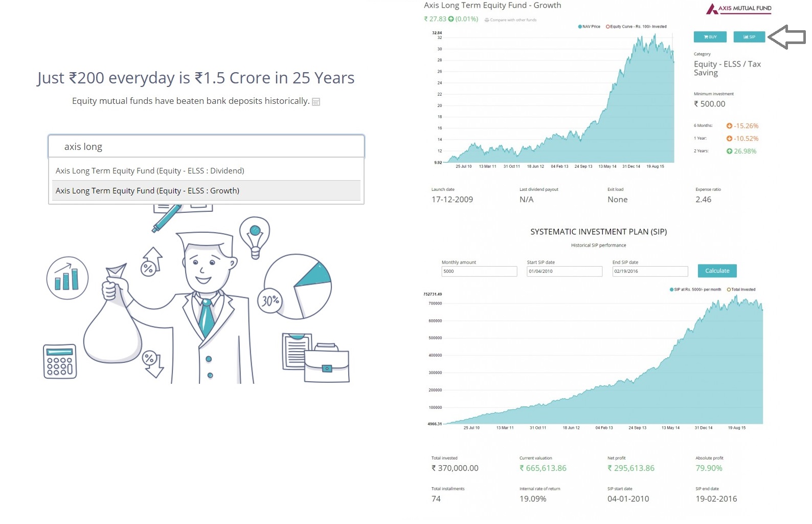Screen dimensions: 812x524
Task: Click the 'Axis Long Term Equity Fund - Growth' title
Action: 492,5
